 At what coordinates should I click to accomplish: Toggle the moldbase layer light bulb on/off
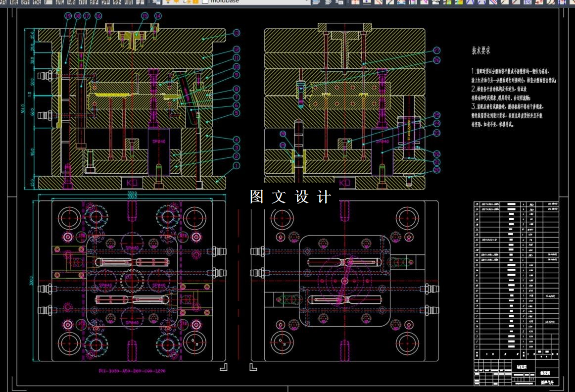pyautogui.click(x=168, y=1)
